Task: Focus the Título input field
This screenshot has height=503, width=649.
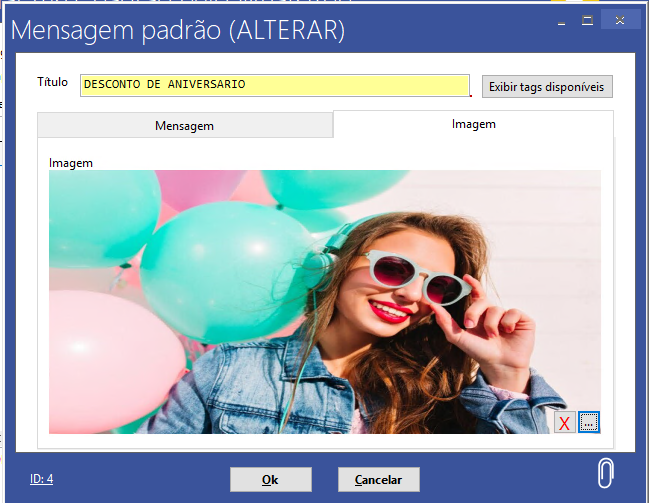Action: point(275,85)
